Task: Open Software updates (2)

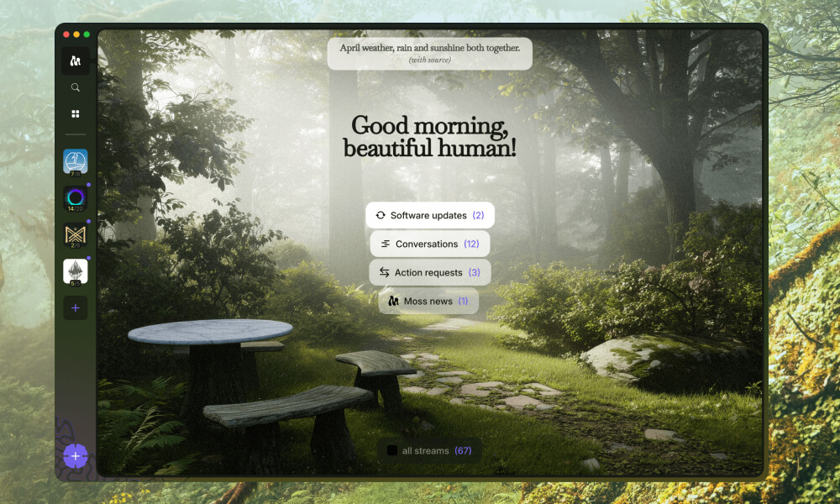Action: click(429, 215)
